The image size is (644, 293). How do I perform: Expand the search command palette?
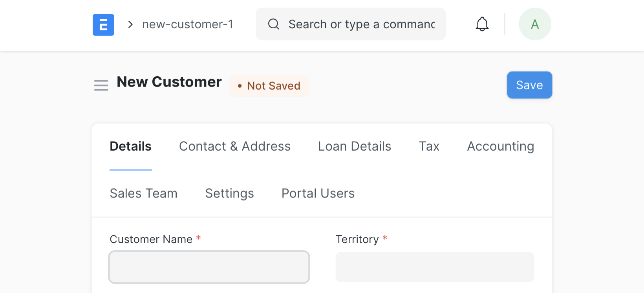pyautogui.click(x=351, y=24)
